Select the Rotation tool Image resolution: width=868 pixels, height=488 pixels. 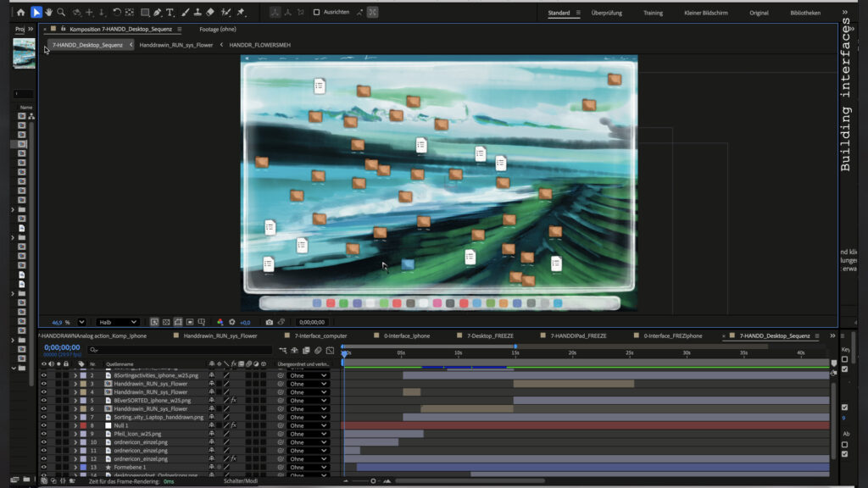(x=117, y=13)
